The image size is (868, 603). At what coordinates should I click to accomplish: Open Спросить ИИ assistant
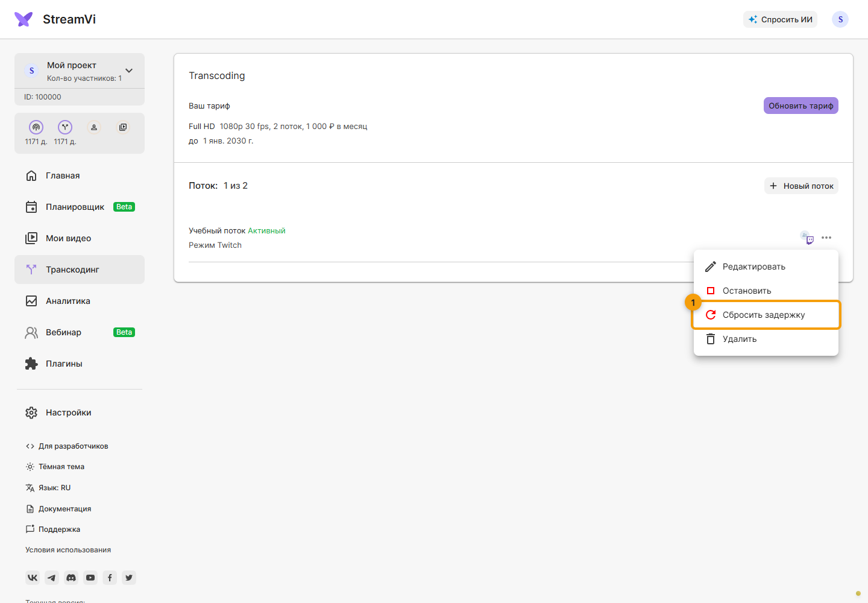point(780,19)
